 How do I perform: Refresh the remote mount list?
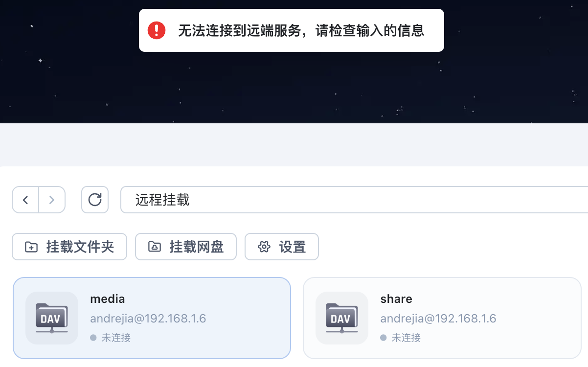pos(95,200)
